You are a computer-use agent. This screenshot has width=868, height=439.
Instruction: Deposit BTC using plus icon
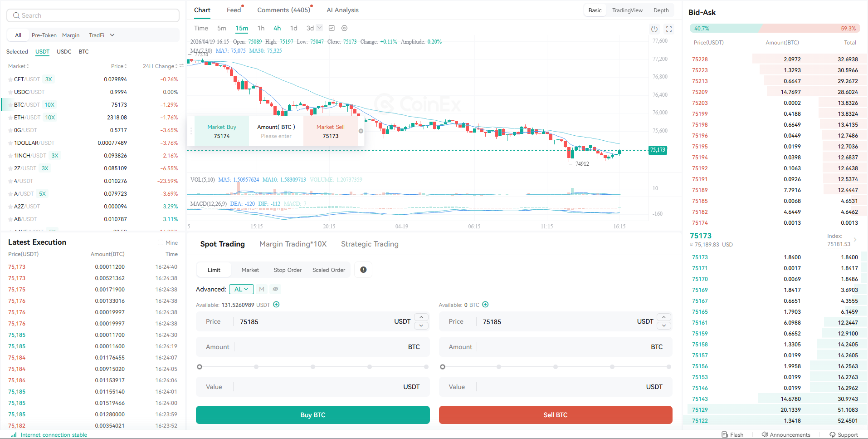[485, 305]
